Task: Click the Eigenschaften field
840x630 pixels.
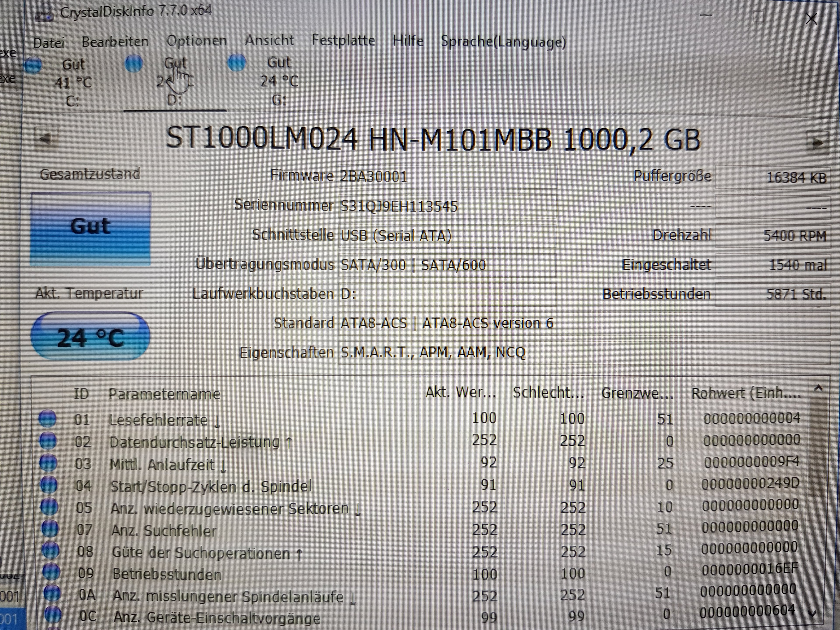Action: coord(584,353)
